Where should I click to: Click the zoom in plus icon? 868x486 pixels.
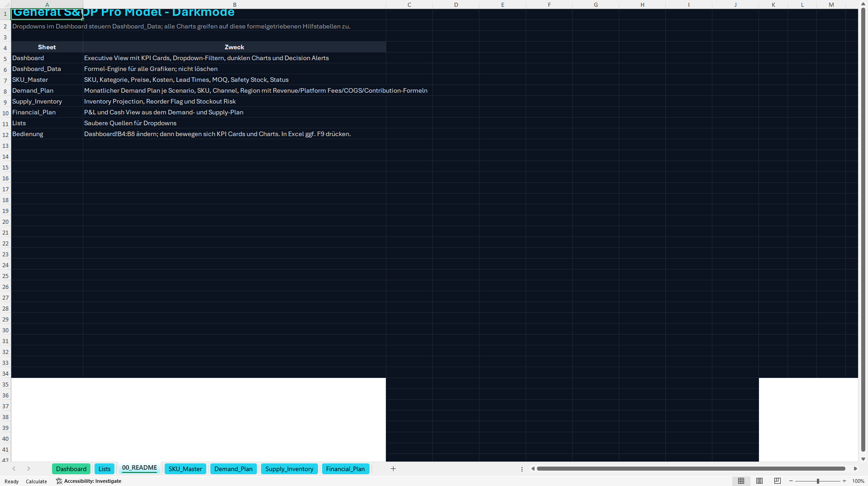(844, 481)
